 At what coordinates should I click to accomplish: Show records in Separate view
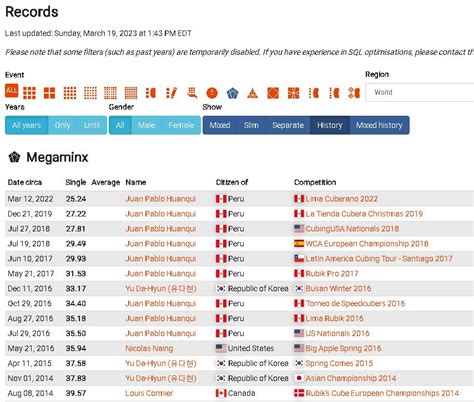pos(288,125)
